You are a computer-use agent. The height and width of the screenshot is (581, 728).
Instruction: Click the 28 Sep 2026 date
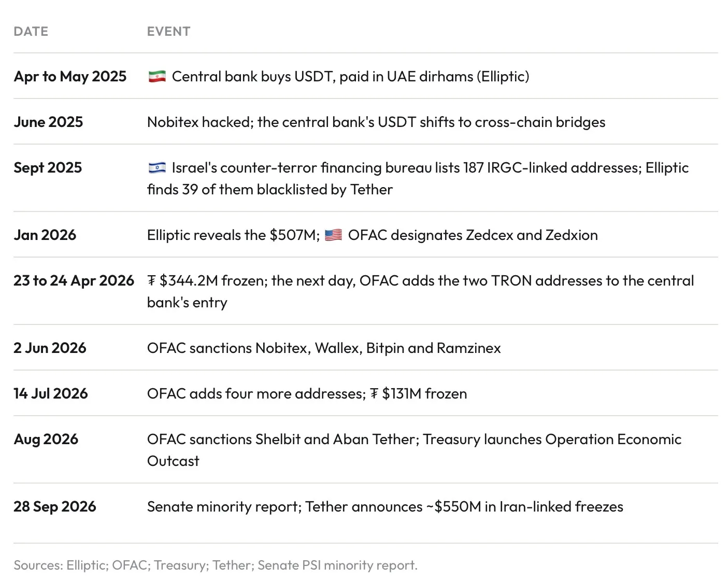coord(55,506)
